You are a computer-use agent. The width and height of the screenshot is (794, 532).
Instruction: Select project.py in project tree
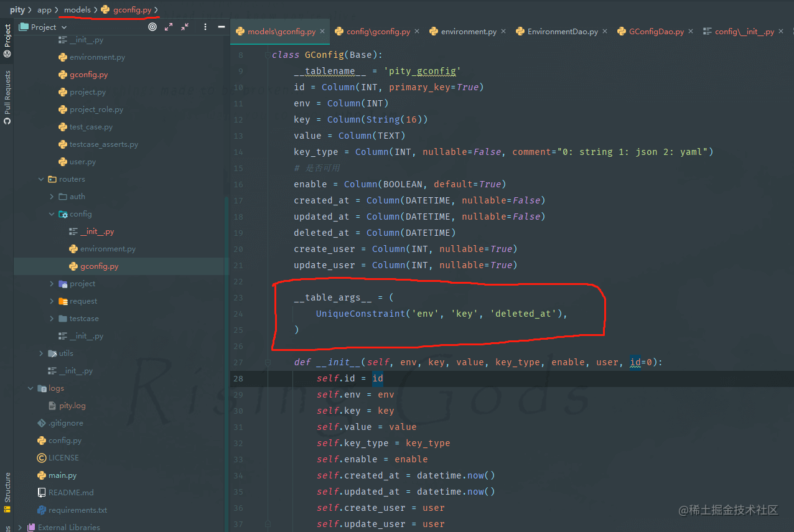tap(88, 92)
